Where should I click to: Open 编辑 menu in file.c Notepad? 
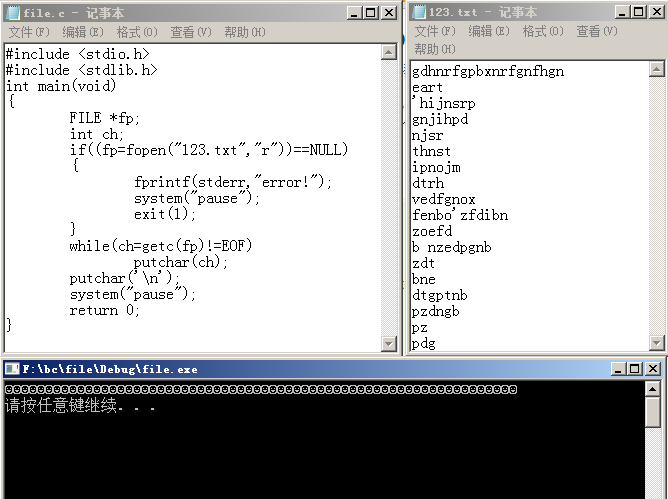coord(83,32)
